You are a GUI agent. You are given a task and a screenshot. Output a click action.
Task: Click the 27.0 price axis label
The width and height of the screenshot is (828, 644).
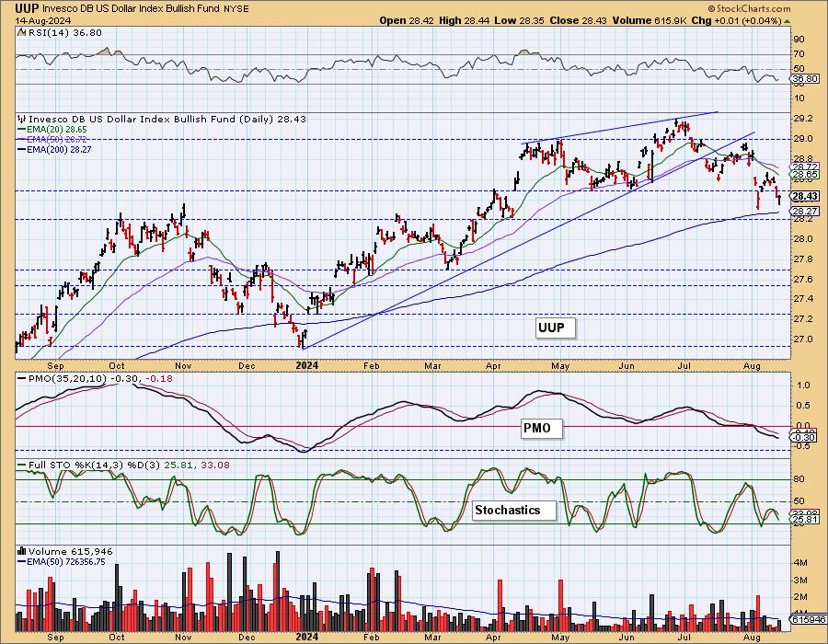802,339
